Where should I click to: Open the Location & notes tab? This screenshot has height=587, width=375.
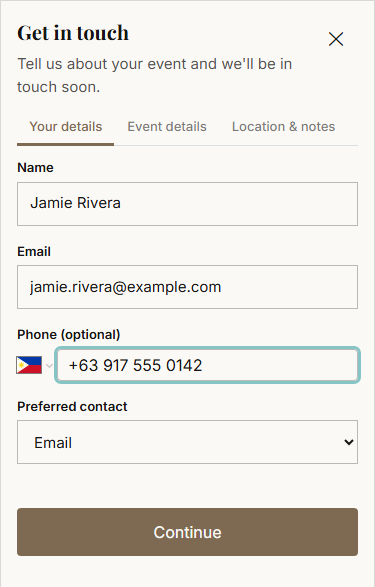click(x=283, y=127)
